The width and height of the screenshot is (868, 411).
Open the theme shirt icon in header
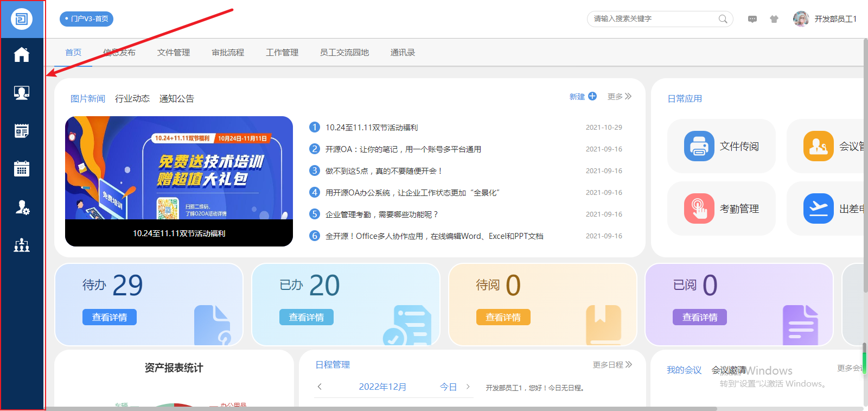(x=774, y=19)
